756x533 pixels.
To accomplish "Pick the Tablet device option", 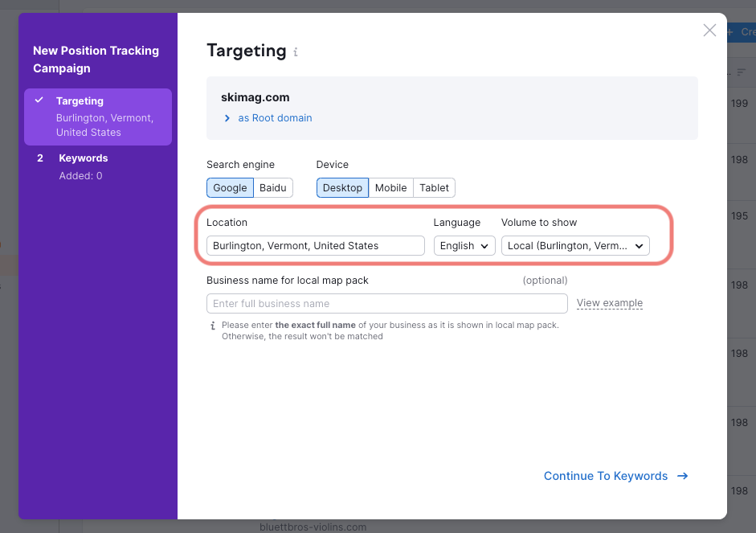I will (434, 187).
